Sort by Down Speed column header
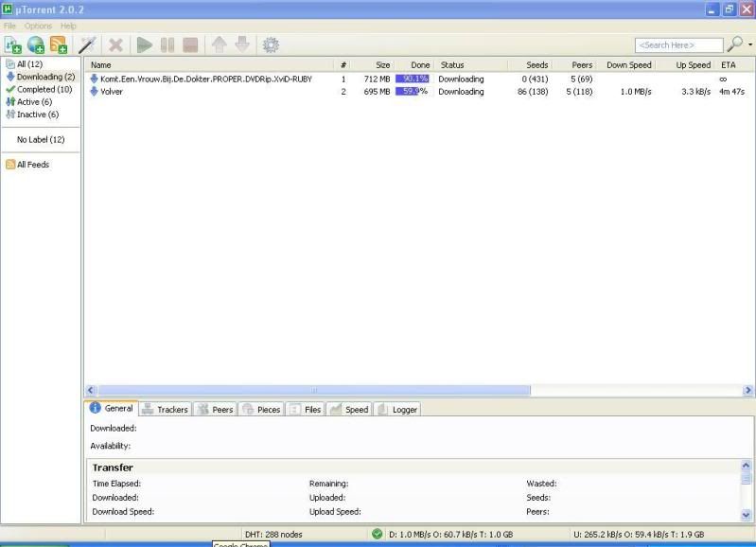 coord(628,65)
